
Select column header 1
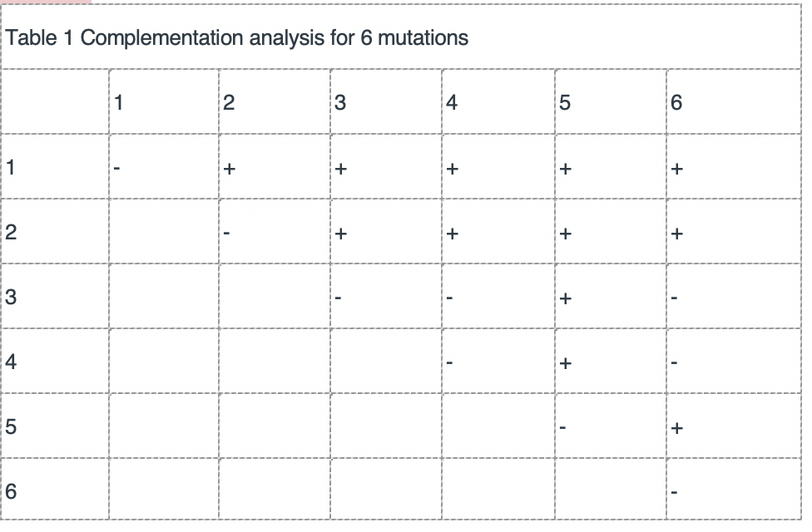[119, 102]
